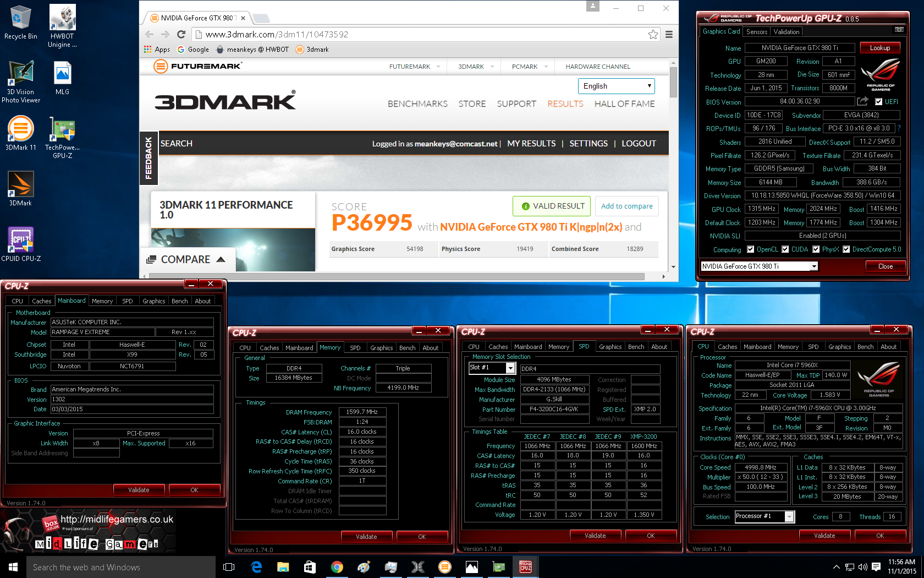Screen dimensions: 924x578
Task: Launch the CPUID CPU-Z desktop shortcut
Action: point(21,244)
